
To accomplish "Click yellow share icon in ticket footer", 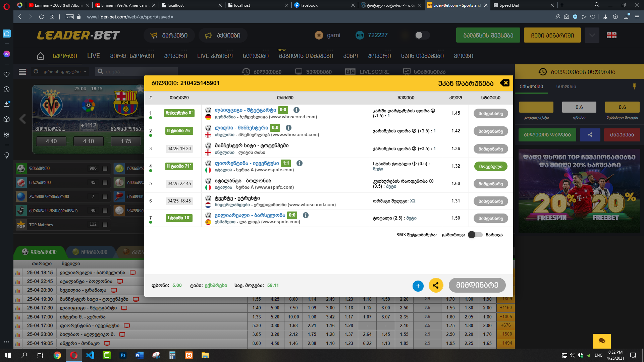I will coord(436,286).
